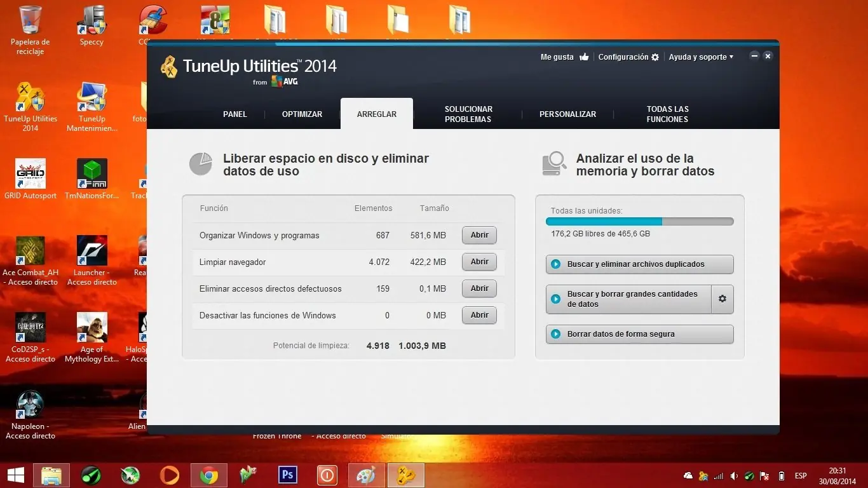This screenshot has width=868, height=488.
Task: Open Google Chrome from the taskbar
Action: pyautogui.click(x=209, y=475)
